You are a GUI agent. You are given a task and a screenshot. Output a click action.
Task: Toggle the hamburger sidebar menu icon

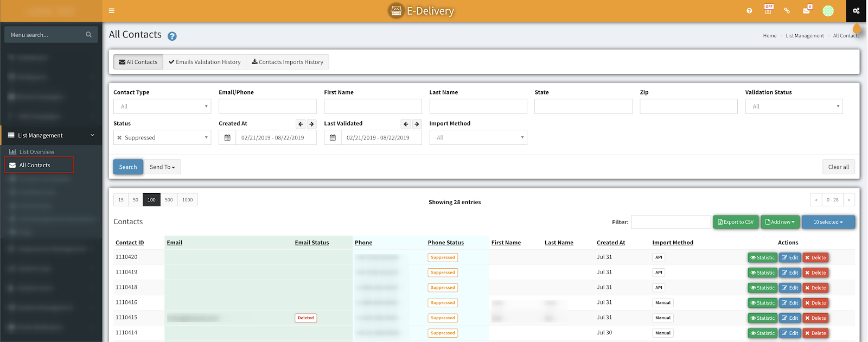111,11
